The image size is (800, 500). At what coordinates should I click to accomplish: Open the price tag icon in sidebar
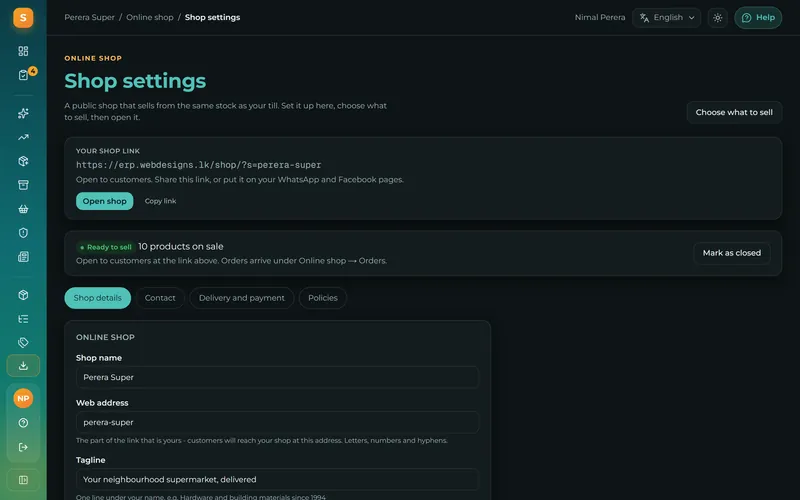tap(23, 342)
